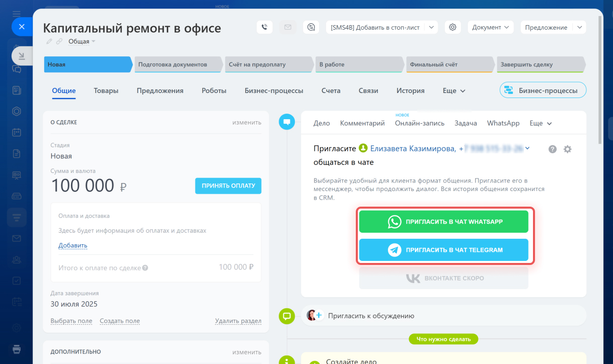Select the Задача timeline action
Viewport: 613px width, 364px height.
(466, 123)
